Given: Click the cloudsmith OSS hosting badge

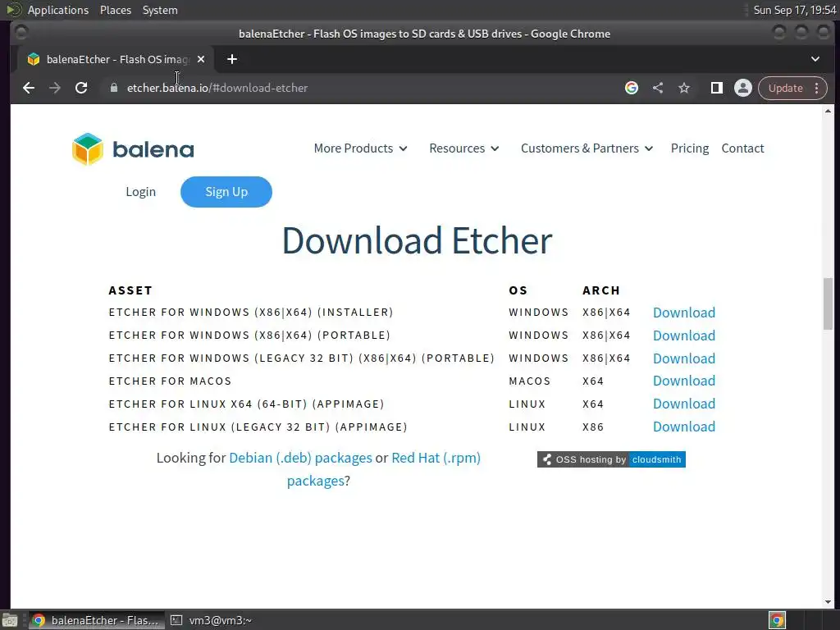Looking at the screenshot, I should click(x=611, y=459).
